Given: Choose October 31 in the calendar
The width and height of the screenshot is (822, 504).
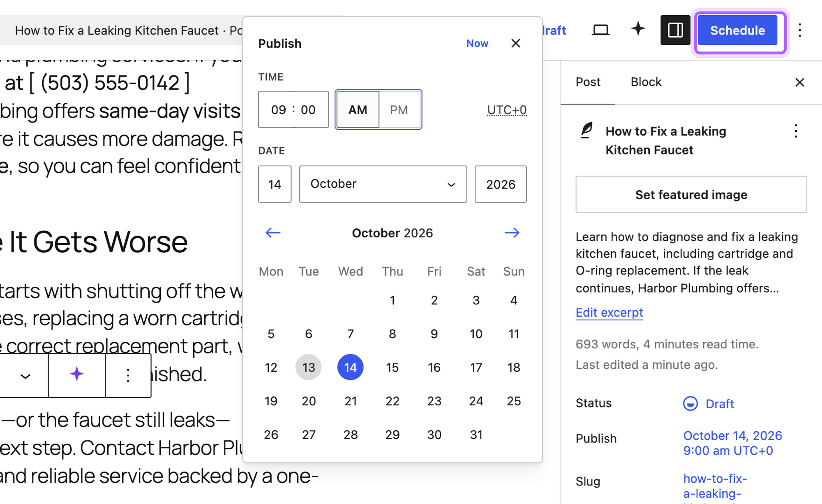Looking at the screenshot, I should (476, 435).
